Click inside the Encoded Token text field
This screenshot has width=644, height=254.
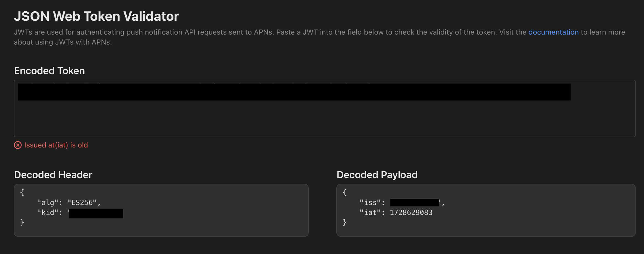tap(324, 108)
